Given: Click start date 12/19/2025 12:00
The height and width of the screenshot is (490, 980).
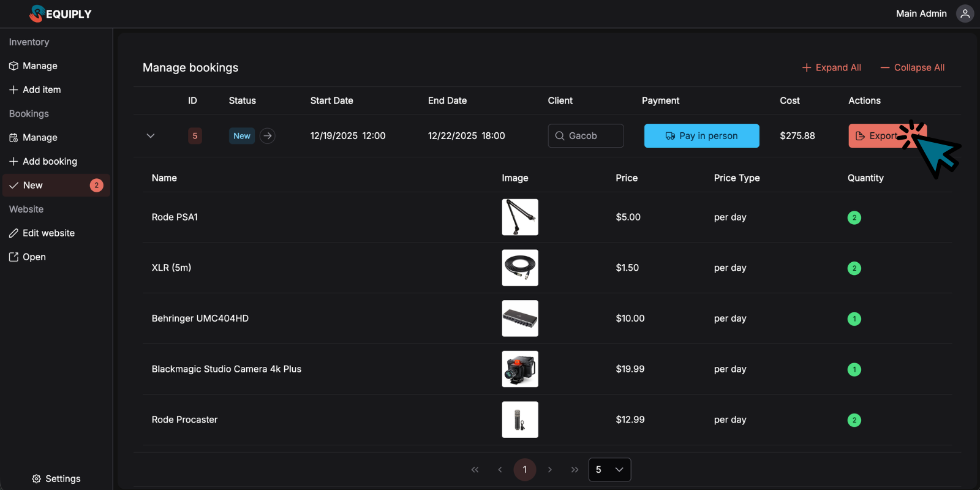Looking at the screenshot, I should tap(348, 136).
